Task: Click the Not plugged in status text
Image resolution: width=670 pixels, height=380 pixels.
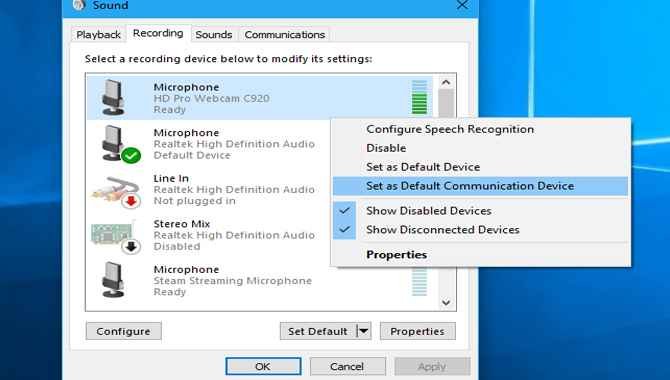Action: point(194,201)
